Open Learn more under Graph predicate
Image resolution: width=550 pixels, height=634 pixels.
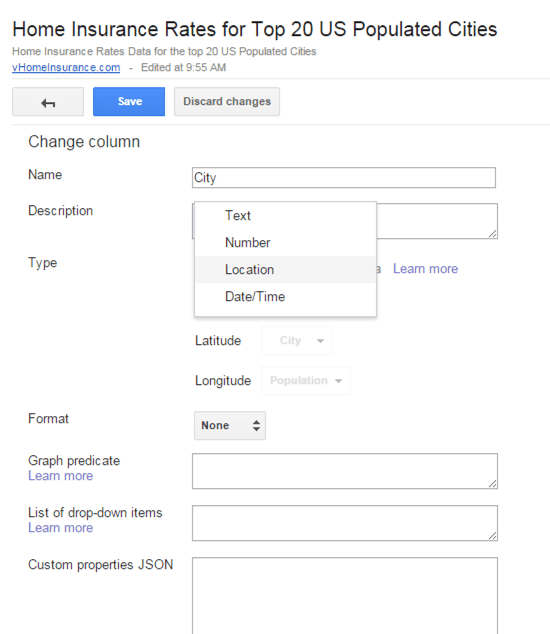point(61,476)
